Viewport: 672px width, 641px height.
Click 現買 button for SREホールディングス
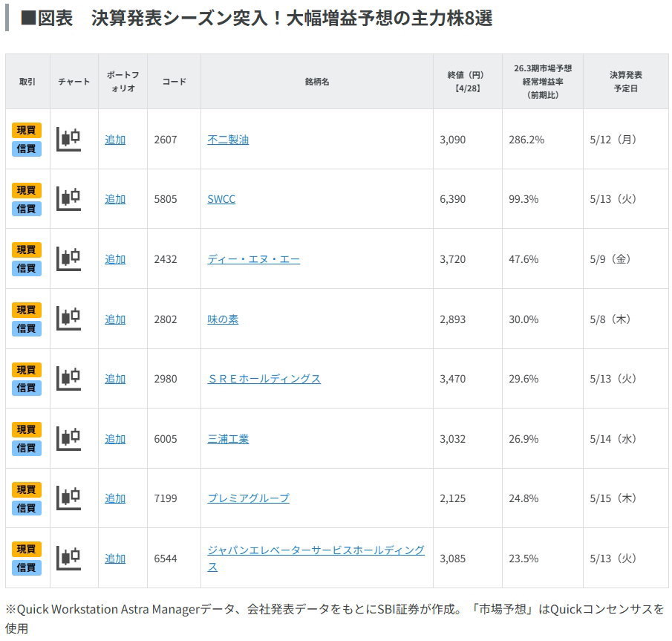(27, 370)
